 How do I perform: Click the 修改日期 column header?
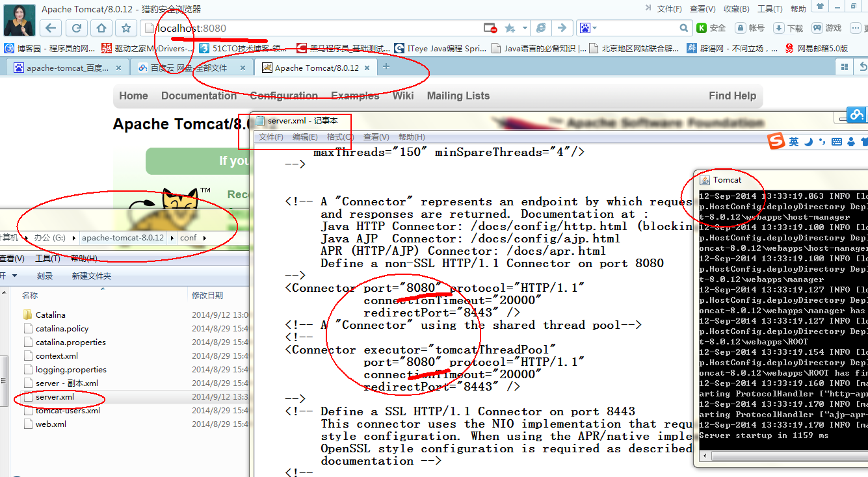pos(207,295)
